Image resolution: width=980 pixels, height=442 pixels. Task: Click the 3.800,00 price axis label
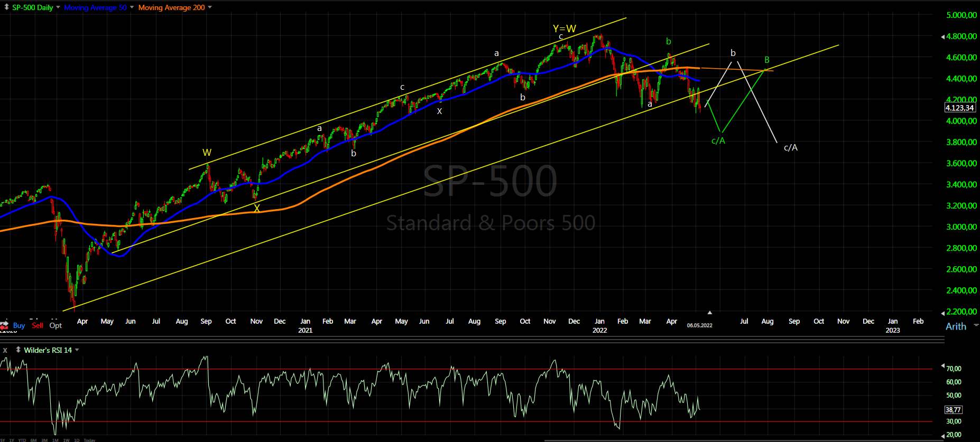(961, 142)
